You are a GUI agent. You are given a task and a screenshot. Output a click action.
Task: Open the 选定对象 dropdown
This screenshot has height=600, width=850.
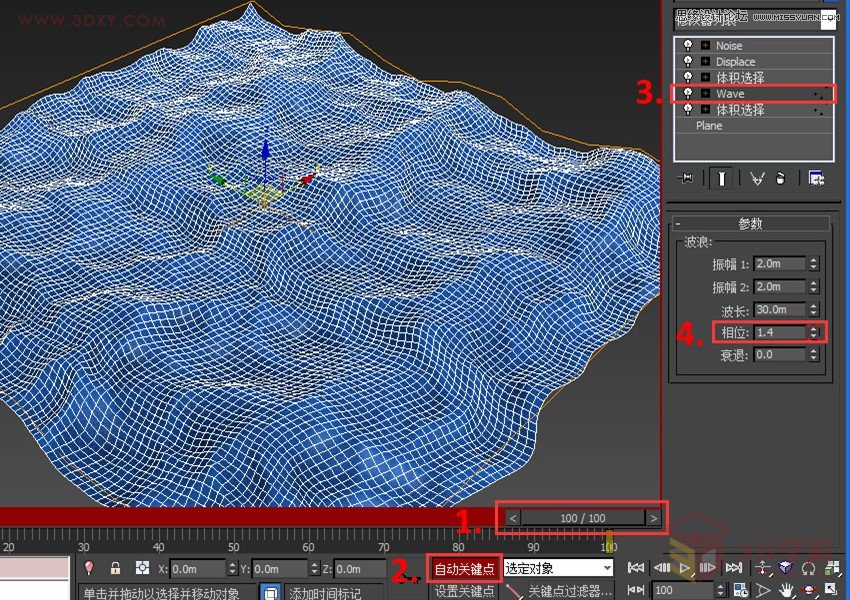pos(558,568)
